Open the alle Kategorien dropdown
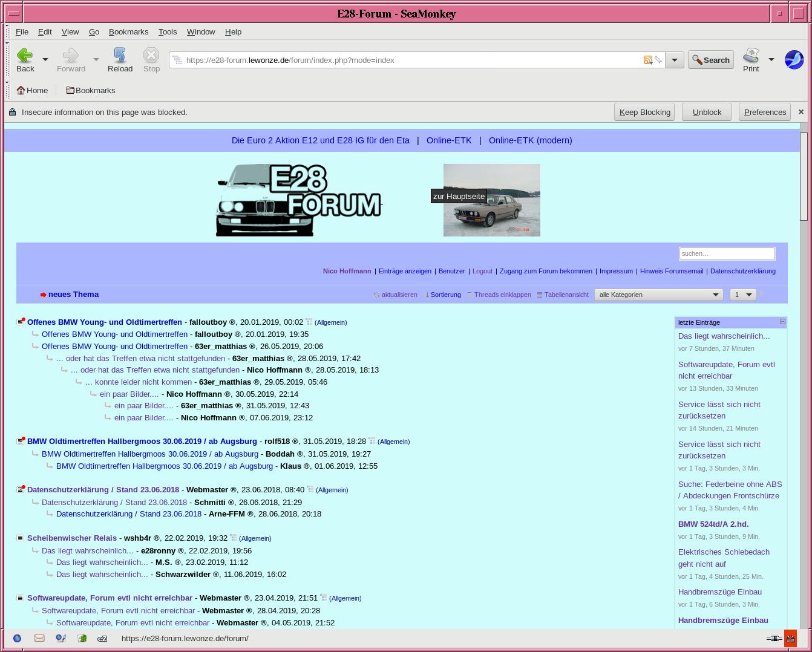 pyautogui.click(x=658, y=295)
